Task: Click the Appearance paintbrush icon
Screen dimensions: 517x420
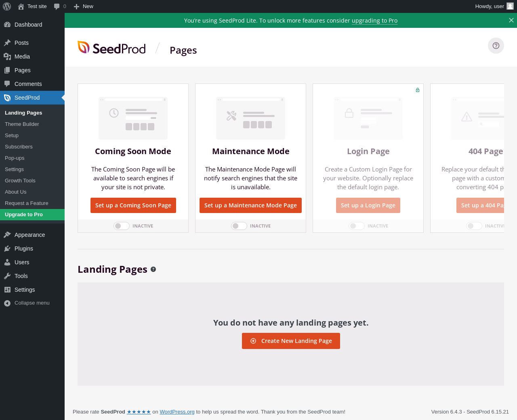Action: (x=7, y=235)
